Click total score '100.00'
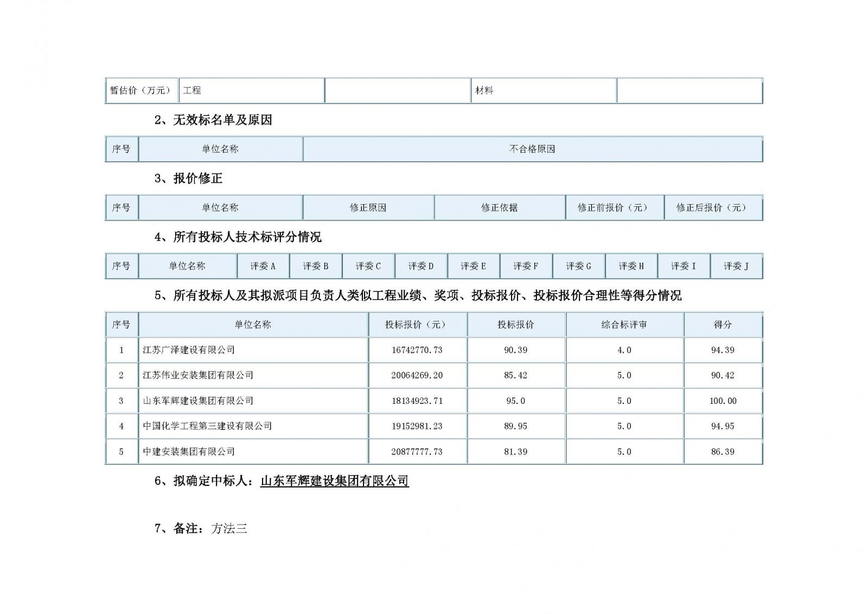The width and height of the screenshot is (868, 614). 723,401
